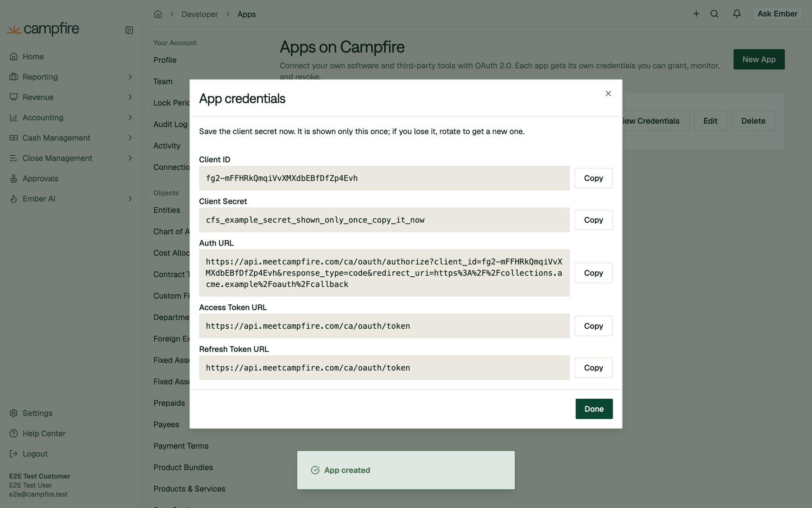812x508 pixels.
Task: Open Product Bundles page
Action: pyautogui.click(x=183, y=467)
